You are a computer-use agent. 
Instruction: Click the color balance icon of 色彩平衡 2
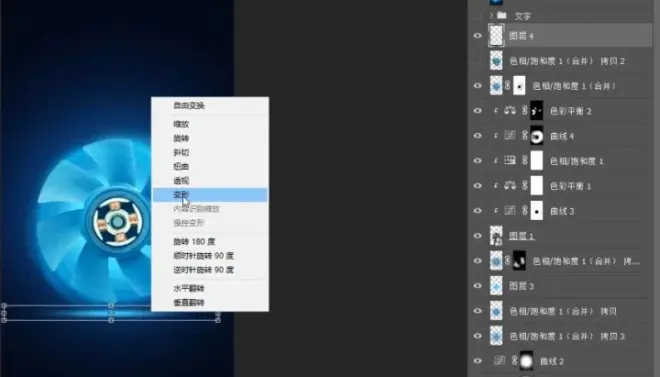point(510,111)
